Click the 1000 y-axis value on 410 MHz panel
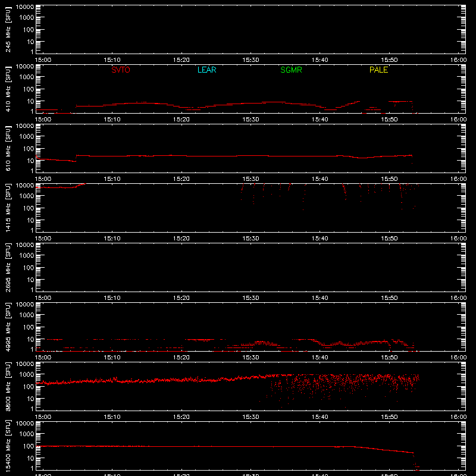The height and width of the screenshot is (476, 476). 27,77
